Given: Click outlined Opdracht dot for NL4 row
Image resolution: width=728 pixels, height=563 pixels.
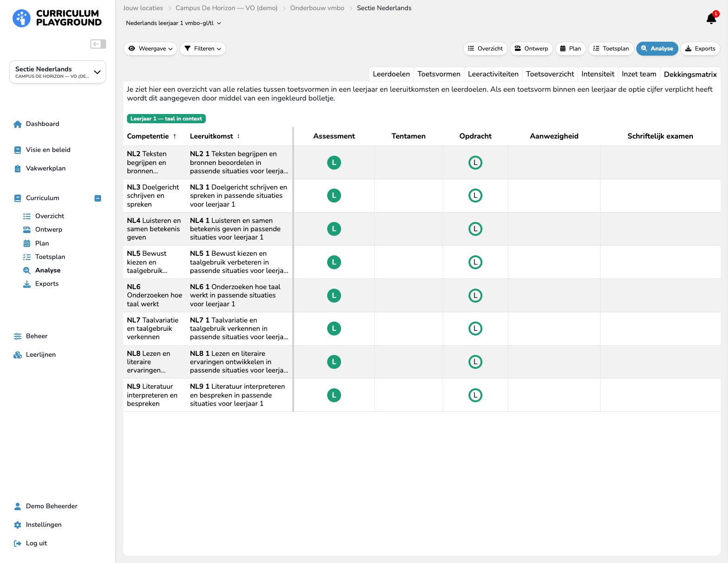Looking at the screenshot, I should tap(475, 229).
